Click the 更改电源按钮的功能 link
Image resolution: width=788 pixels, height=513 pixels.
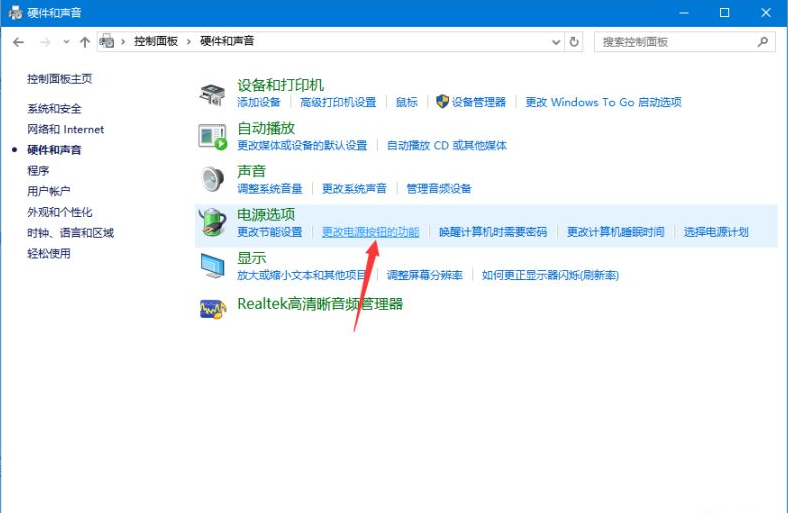tap(370, 232)
